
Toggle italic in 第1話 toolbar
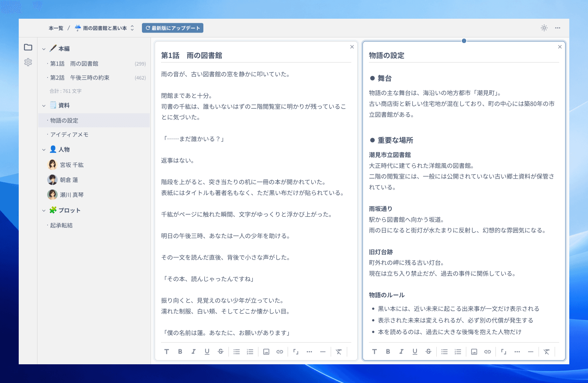tap(194, 352)
